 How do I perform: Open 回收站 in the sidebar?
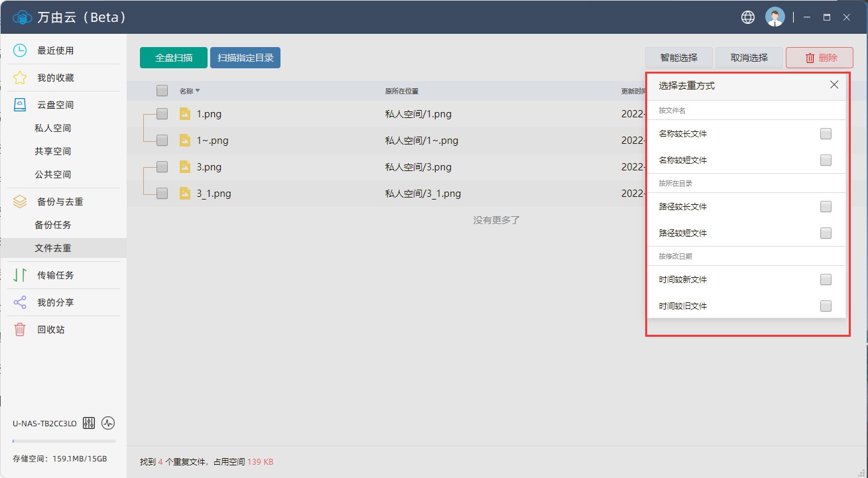coord(50,329)
